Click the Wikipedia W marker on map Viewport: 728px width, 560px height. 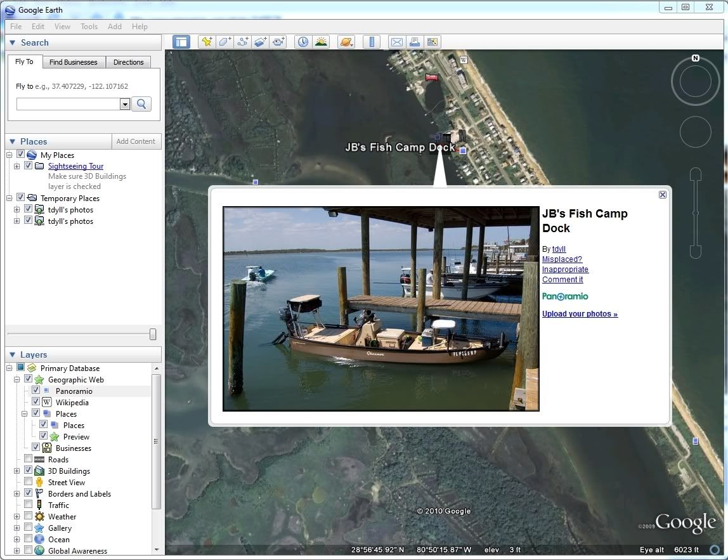point(464,60)
